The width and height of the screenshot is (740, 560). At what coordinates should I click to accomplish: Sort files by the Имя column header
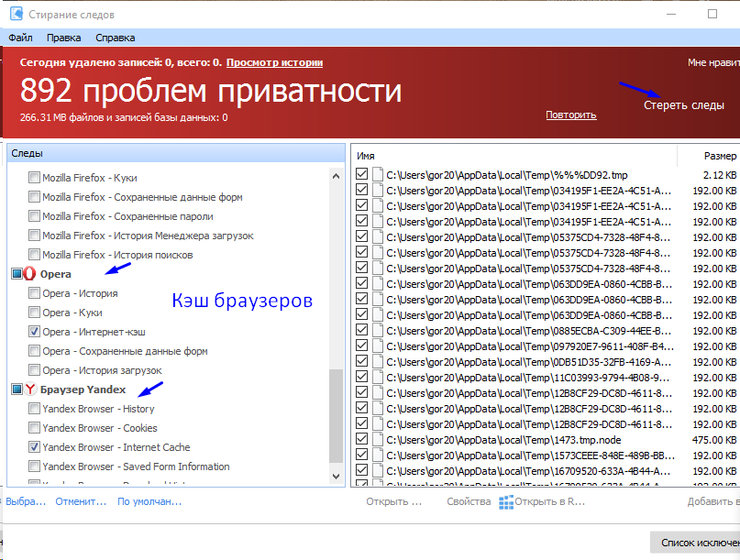click(367, 156)
